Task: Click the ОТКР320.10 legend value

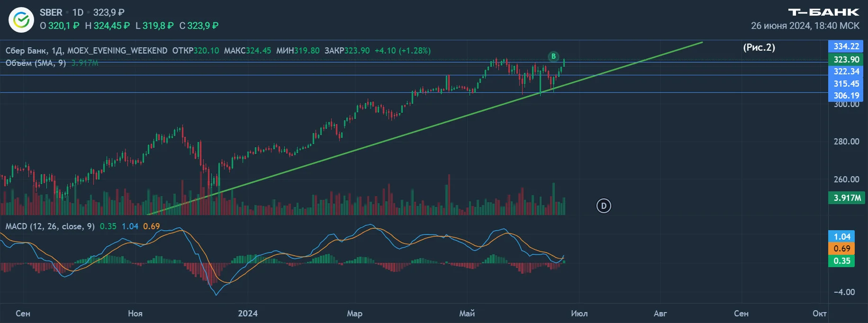Action: [x=196, y=51]
